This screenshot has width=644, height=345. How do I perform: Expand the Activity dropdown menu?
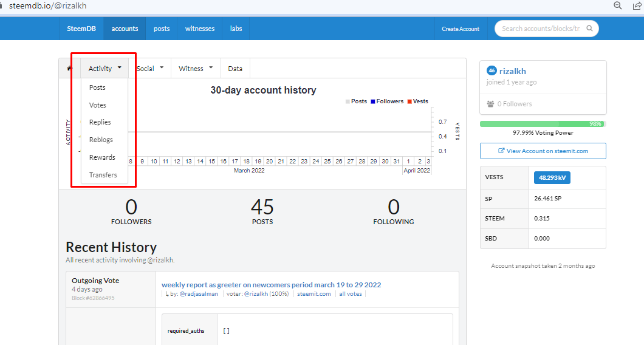tap(104, 68)
